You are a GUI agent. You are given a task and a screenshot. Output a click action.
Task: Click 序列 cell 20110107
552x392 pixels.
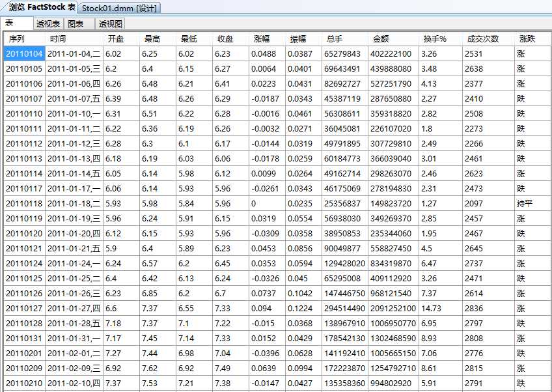[25, 98]
